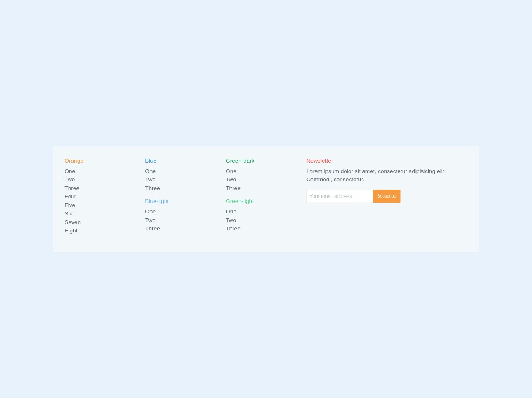This screenshot has height=398, width=532.
Task: Click the Orange column heading
Action: pyautogui.click(x=74, y=161)
